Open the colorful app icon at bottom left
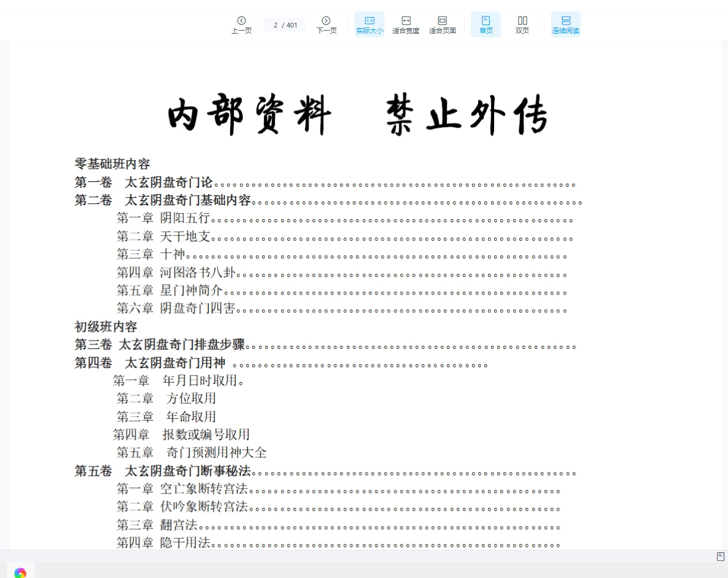The image size is (728, 578). 20,573
